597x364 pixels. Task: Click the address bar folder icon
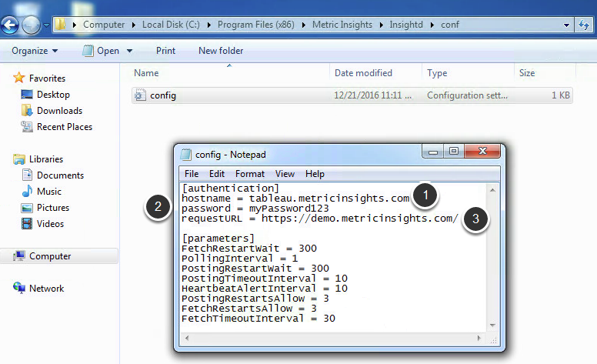[60, 25]
